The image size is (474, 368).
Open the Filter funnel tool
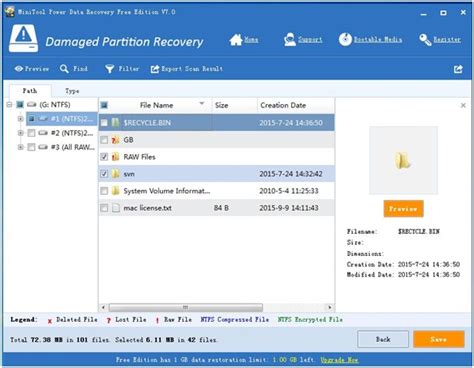[x=109, y=69]
